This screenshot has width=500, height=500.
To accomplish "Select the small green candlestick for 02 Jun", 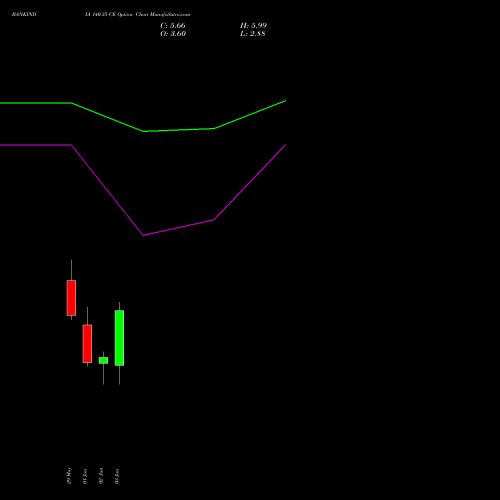I will tap(103, 360).
